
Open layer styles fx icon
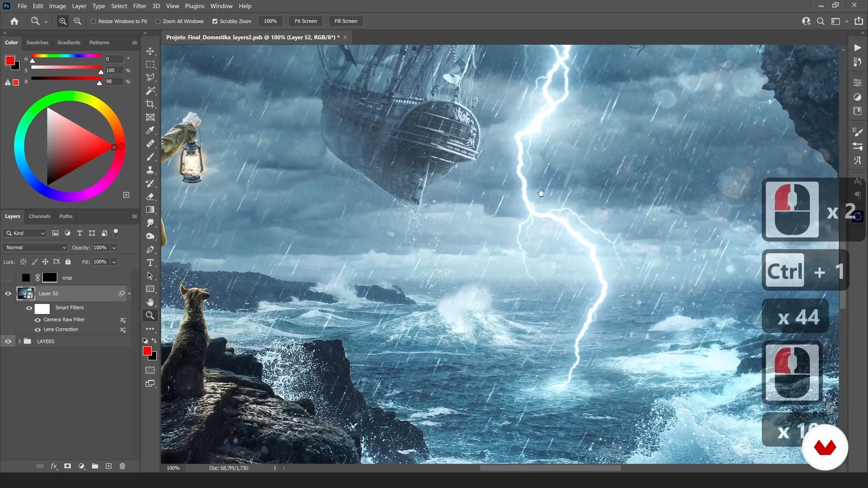(x=54, y=466)
